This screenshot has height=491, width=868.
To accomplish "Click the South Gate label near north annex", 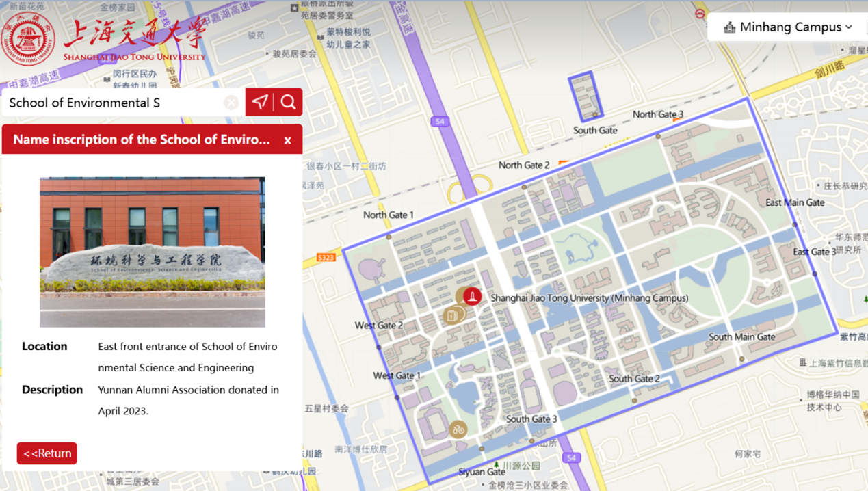I will (x=595, y=130).
